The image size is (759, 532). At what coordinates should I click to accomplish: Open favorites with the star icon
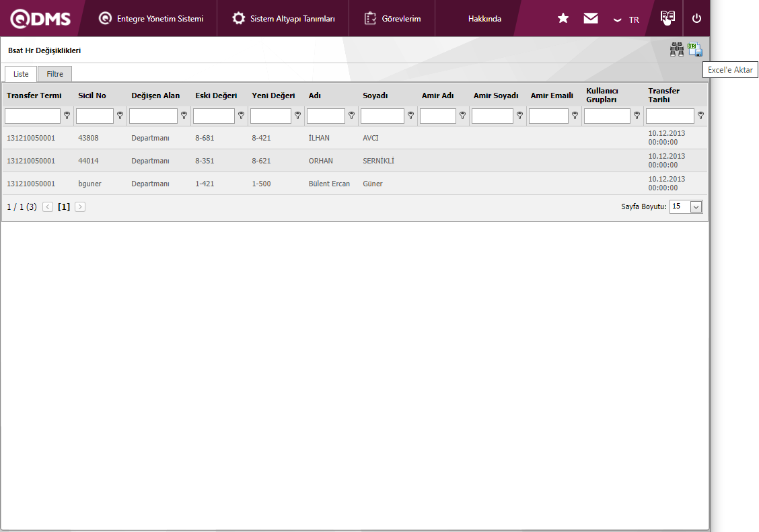point(563,19)
